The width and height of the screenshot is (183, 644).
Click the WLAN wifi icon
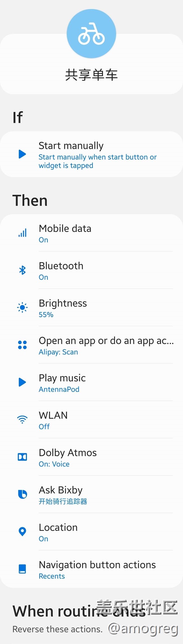click(x=22, y=419)
